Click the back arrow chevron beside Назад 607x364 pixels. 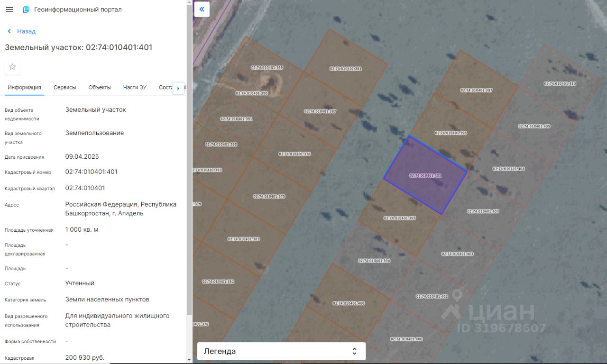click(9, 31)
